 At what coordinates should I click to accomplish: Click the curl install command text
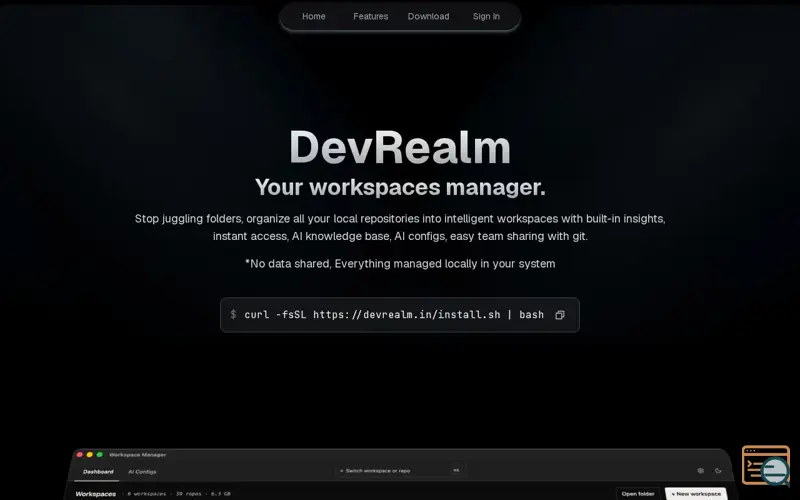tap(394, 315)
